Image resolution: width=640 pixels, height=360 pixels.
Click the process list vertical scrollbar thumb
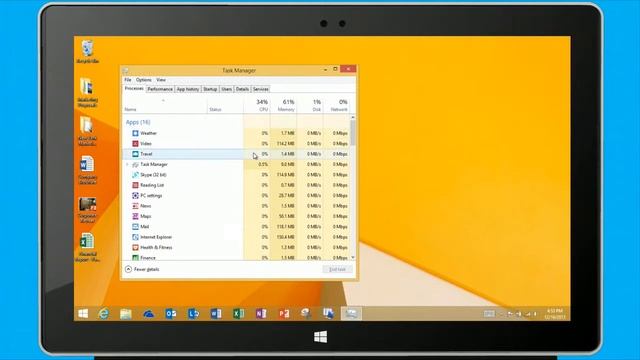(x=353, y=133)
